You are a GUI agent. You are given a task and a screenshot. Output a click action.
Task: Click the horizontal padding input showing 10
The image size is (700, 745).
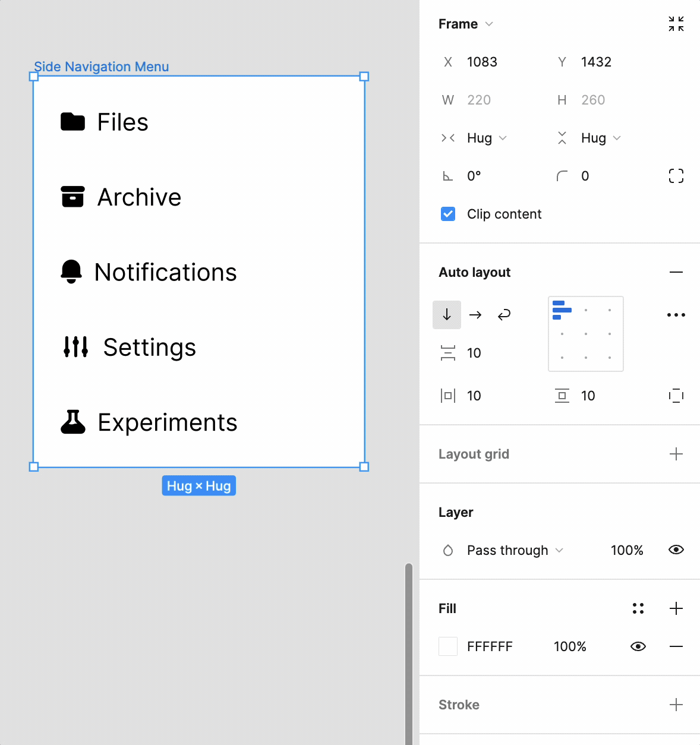coord(474,395)
